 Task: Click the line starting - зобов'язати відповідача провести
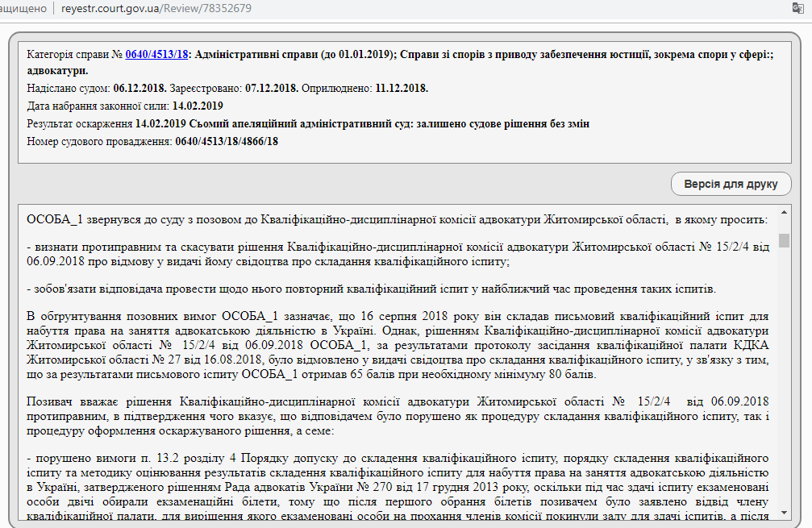[x=371, y=289]
